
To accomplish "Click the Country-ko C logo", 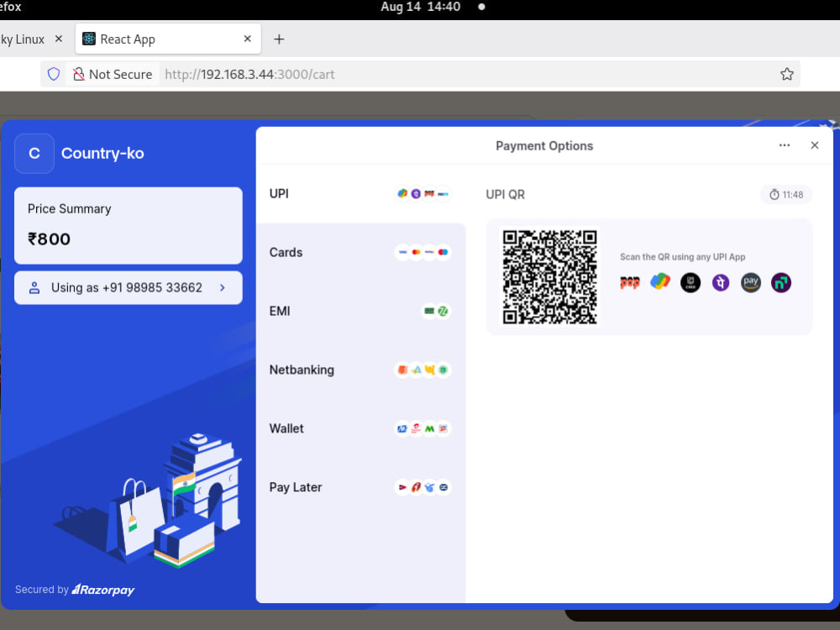I will click(34, 154).
